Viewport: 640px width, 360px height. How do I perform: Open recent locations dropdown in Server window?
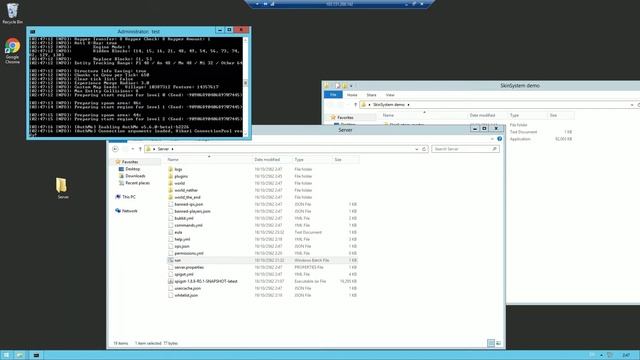[x=133, y=149]
